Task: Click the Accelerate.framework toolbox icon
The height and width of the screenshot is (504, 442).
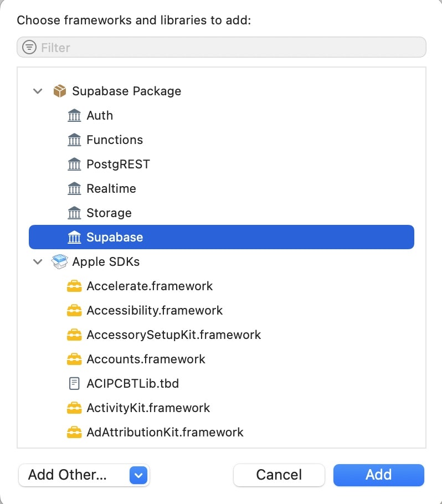Action: pyautogui.click(x=74, y=286)
